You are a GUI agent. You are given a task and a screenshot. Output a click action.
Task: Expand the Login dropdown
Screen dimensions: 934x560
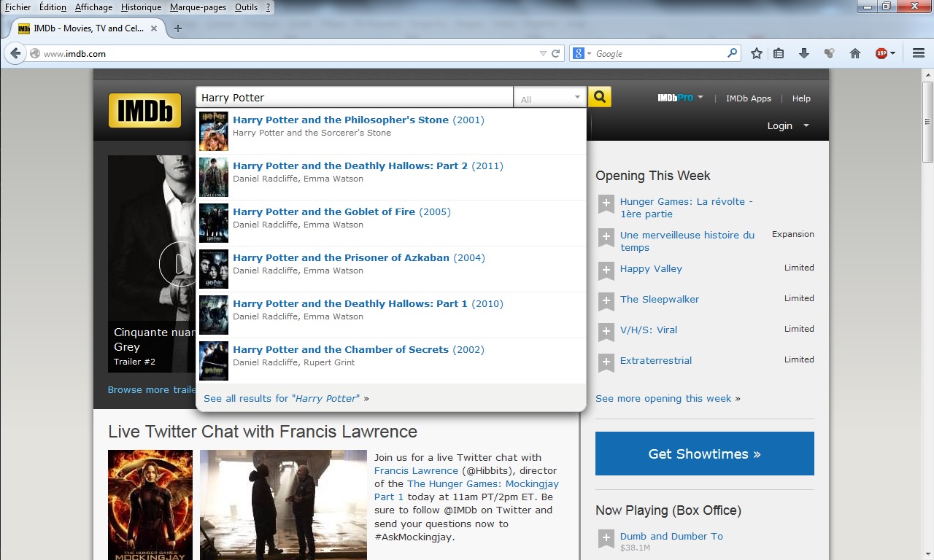point(806,125)
